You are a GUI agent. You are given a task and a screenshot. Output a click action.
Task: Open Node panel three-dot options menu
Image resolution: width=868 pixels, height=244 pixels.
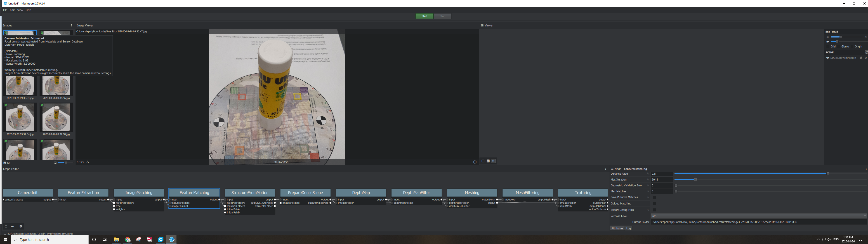click(x=866, y=169)
